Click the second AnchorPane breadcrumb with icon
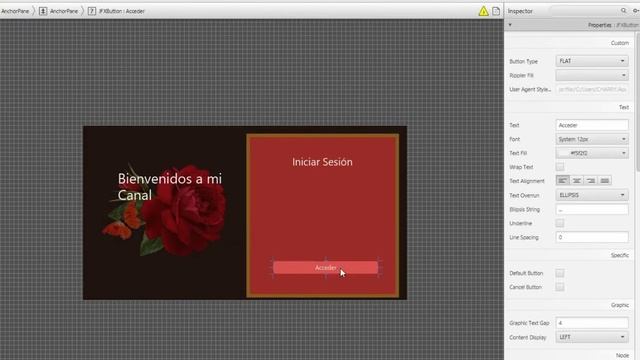 click(x=58, y=11)
